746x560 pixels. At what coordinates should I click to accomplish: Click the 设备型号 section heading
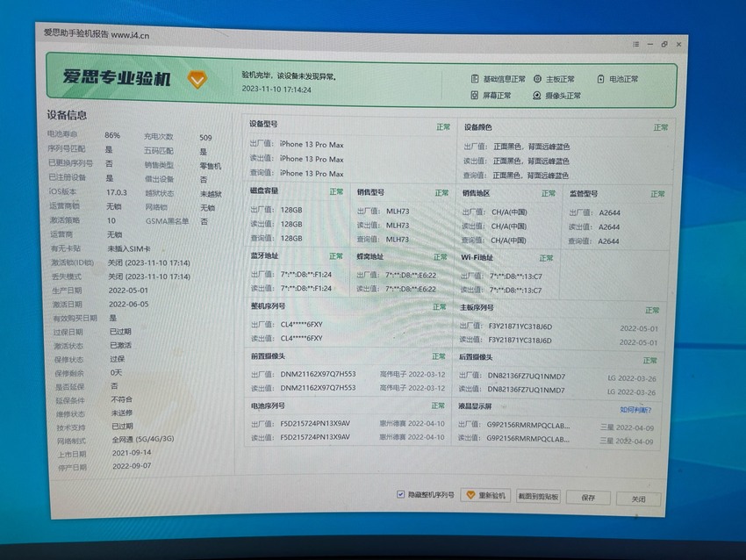click(263, 124)
